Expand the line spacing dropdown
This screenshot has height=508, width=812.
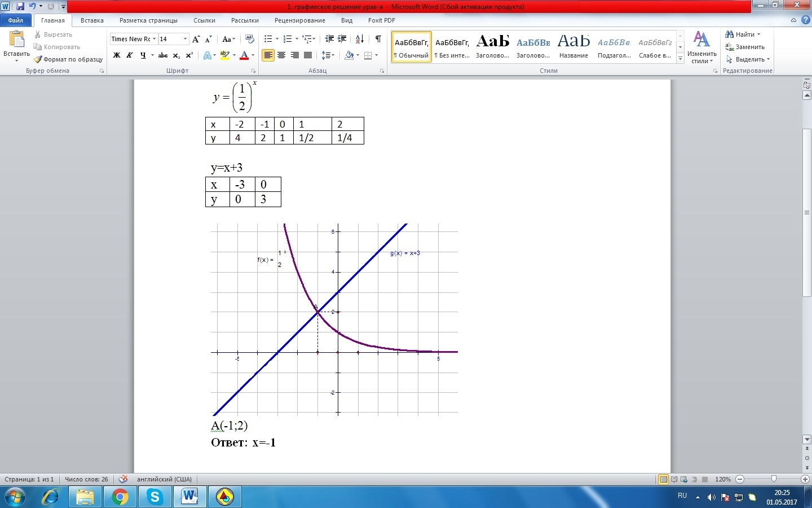(333, 55)
